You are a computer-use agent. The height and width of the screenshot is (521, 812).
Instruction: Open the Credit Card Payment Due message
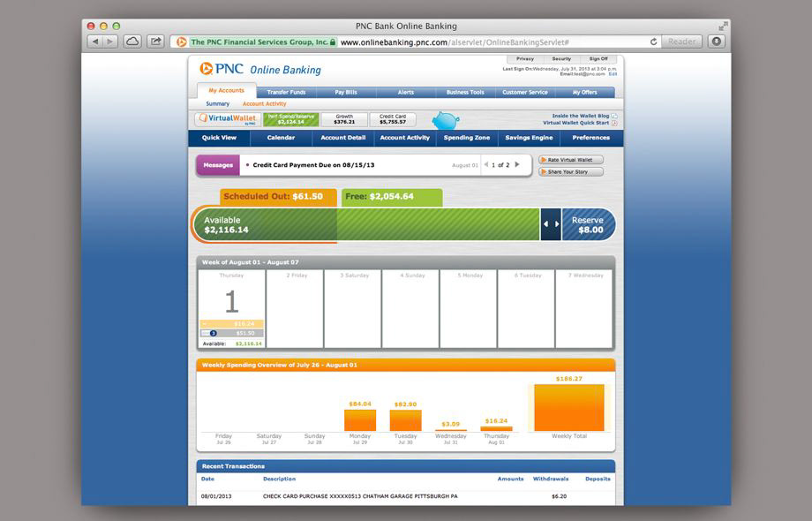pos(313,165)
